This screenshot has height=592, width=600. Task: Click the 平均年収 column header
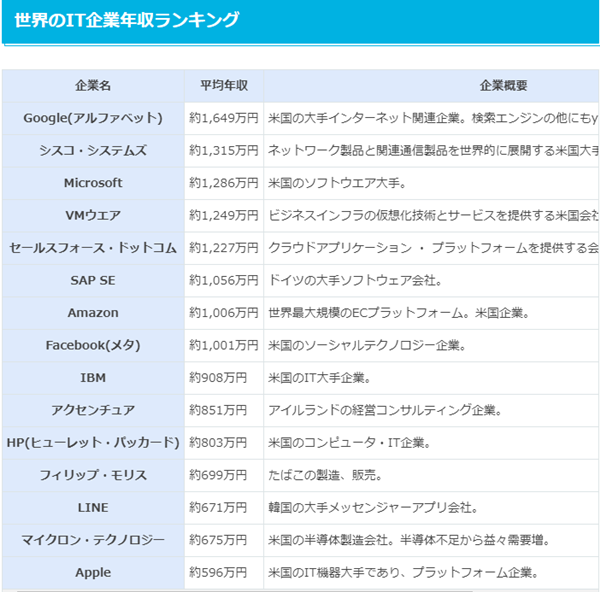[224, 86]
